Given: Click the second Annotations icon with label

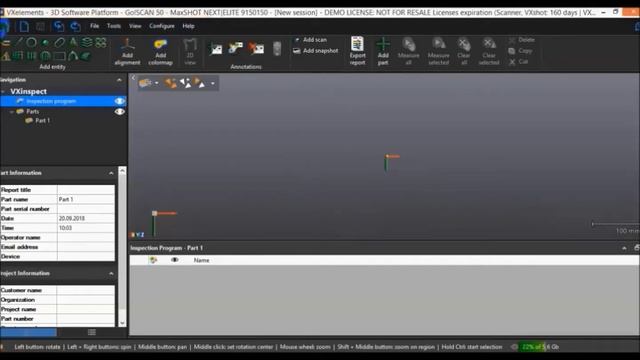Looking at the screenshot, I should (236, 48).
